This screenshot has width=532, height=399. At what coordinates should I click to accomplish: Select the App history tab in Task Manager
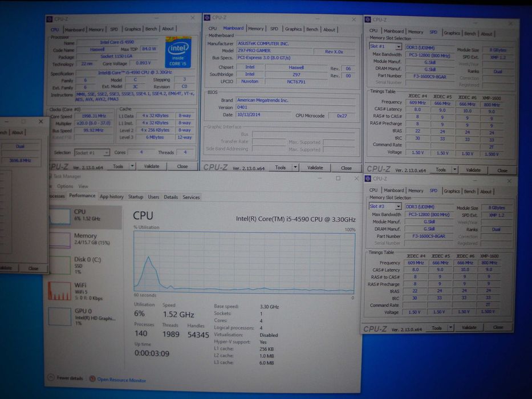click(112, 197)
